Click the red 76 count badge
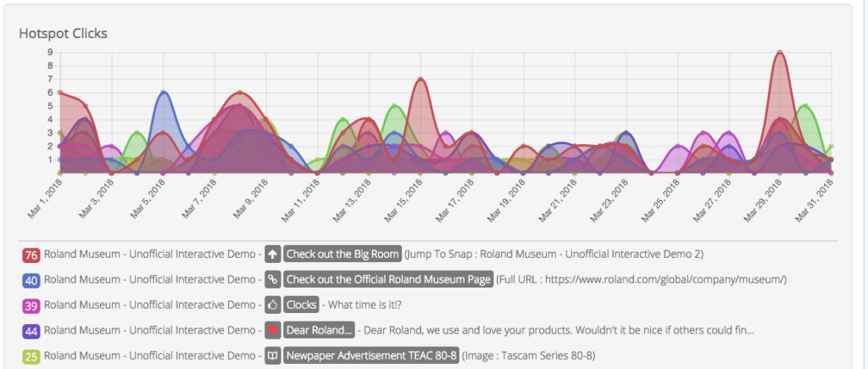Image resolution: width=868 pixels, height=369 pixels. coord(31,254)
